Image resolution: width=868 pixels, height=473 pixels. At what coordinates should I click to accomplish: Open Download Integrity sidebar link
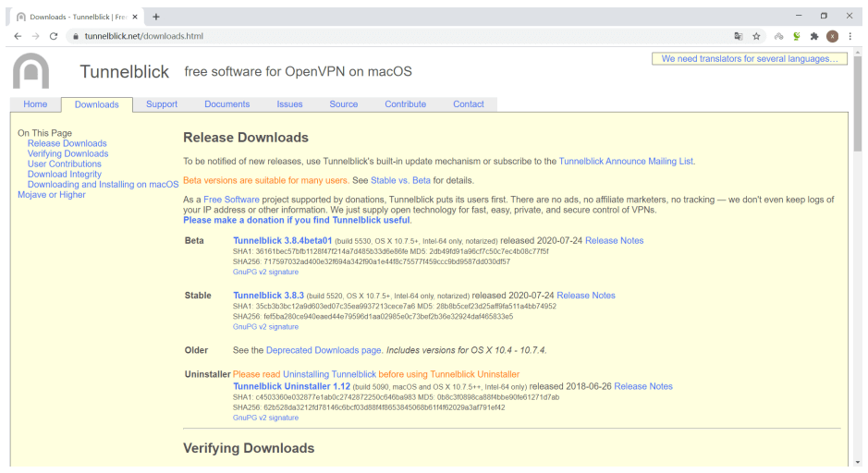(x=65, y=175)
